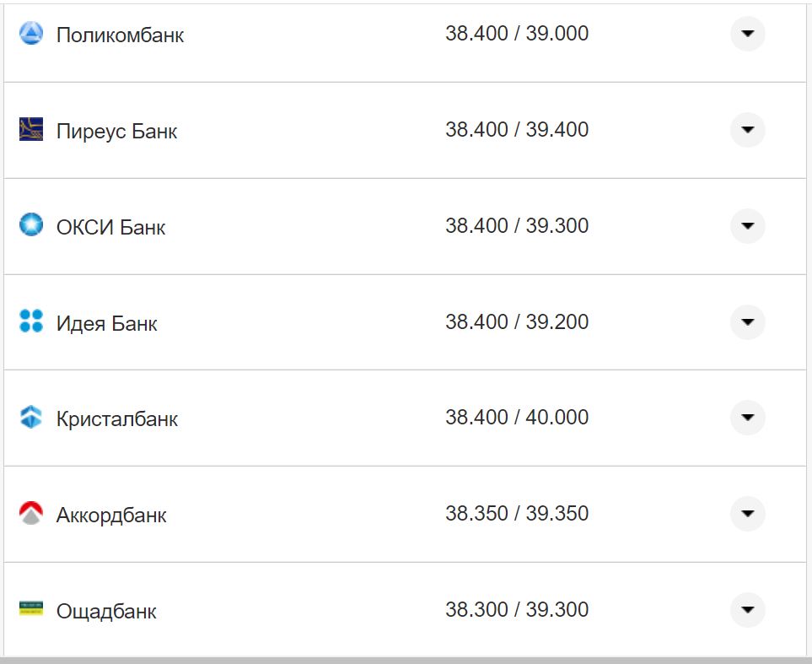Click Аккордбанк rate 38.350 / 39.350
The width and height of the screenshot is (812, 664).
tap(517, 514)
